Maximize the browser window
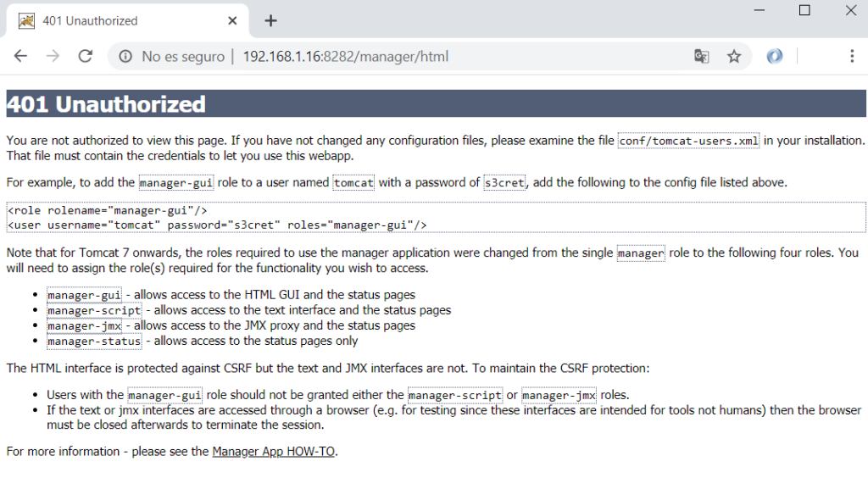 click(x=804, y=10)
